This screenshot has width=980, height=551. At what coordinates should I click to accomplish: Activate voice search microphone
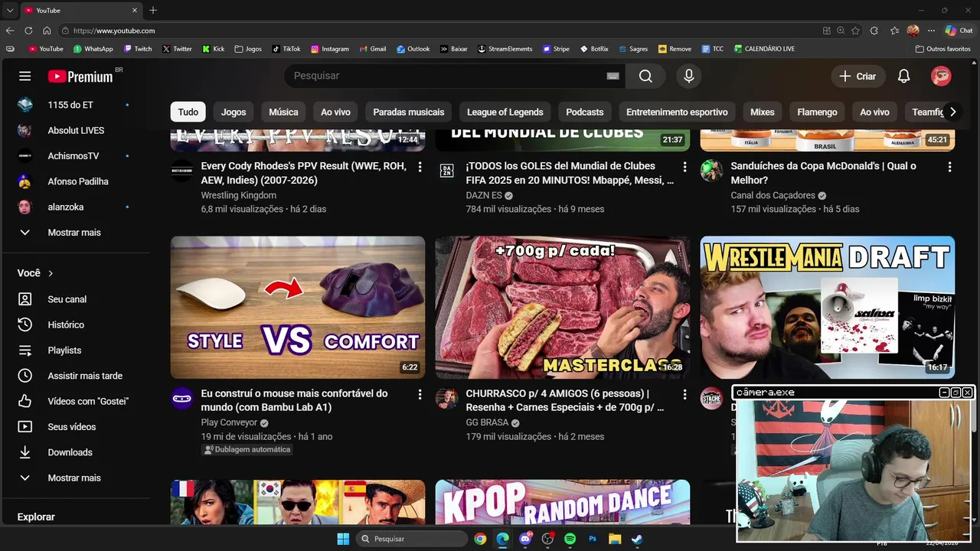tap(688, 76)
